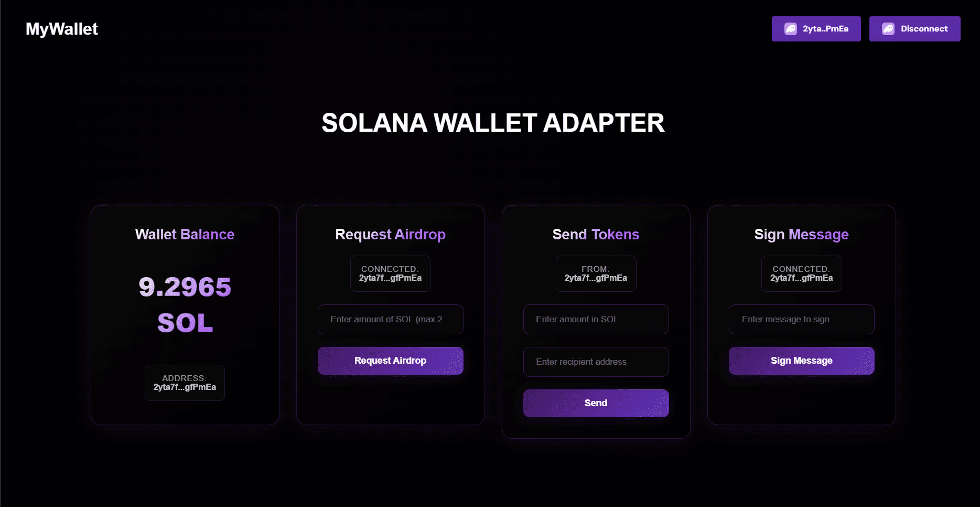Click the ADDRESS box showing 2yta7f...gfPmEa
Viewport: 980px width, 507px height.
point(185,383)
